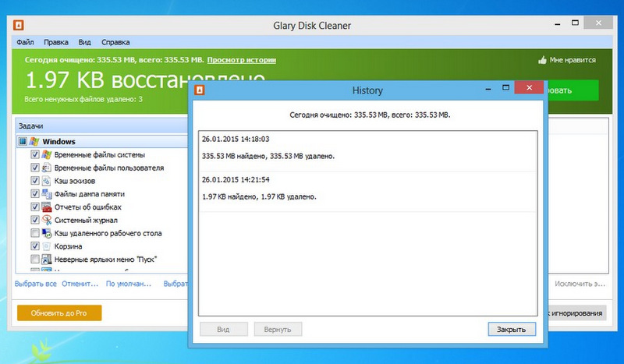Viewport: 624px width, 364px height.
Task: Close the History dialog with the red X
Action: point(529,87)
